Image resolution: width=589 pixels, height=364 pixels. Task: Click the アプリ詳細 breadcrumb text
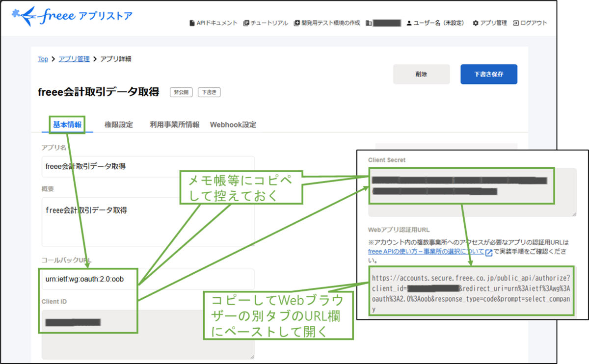[116, 59]
